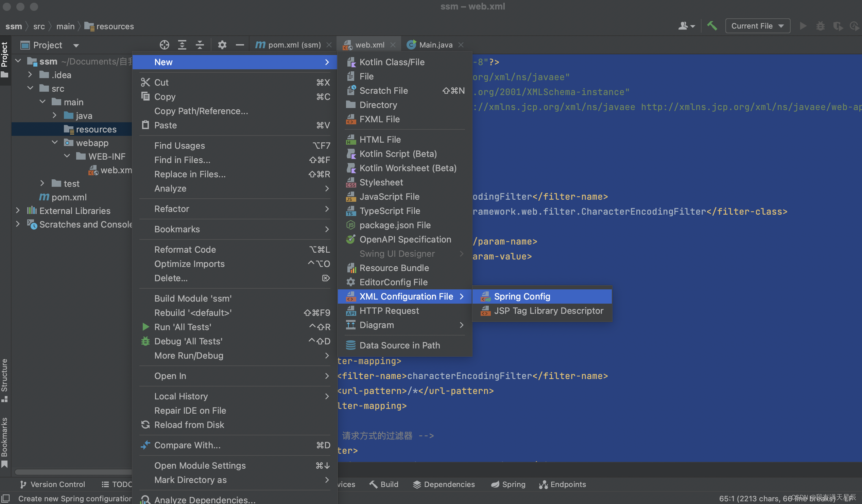The width and height of the screenshot is (862, 504).
Task: Choose JavaScript File from New submenu
Action: tap(405, 197)
